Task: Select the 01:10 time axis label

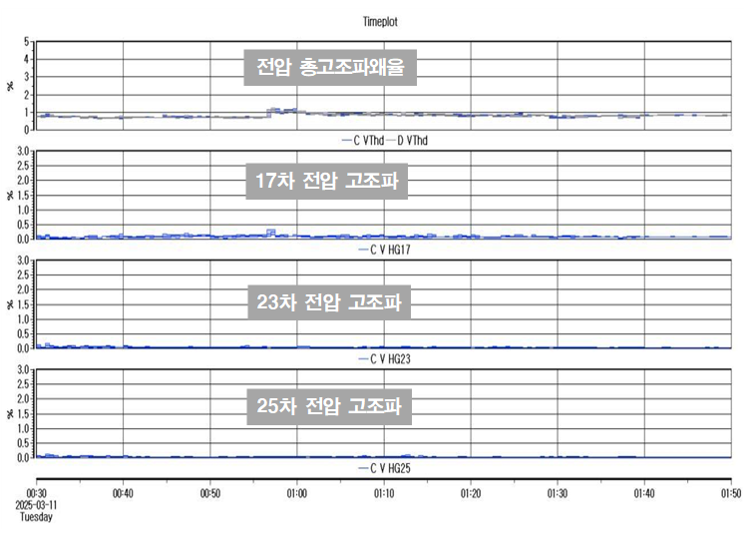Action: (x=384, y=493)
